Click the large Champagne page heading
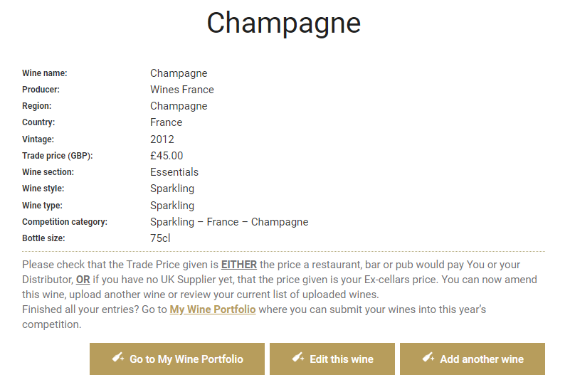 click(283, 23)
